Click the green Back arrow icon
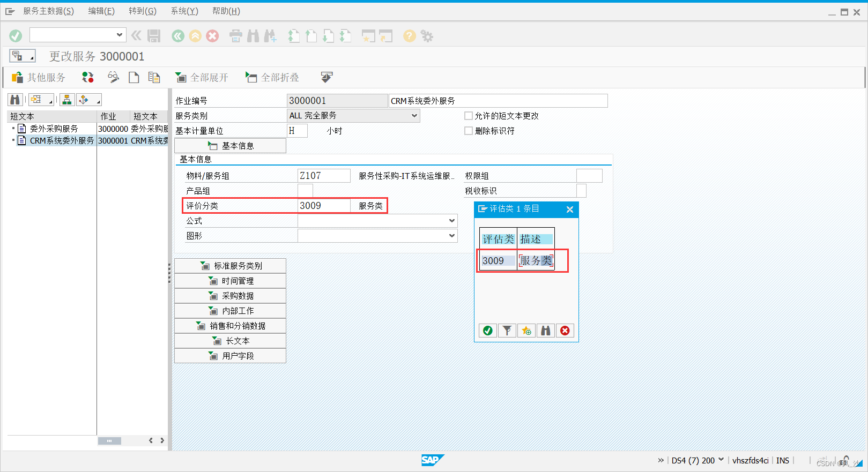The image size is (868, 472). pos(178,36)
